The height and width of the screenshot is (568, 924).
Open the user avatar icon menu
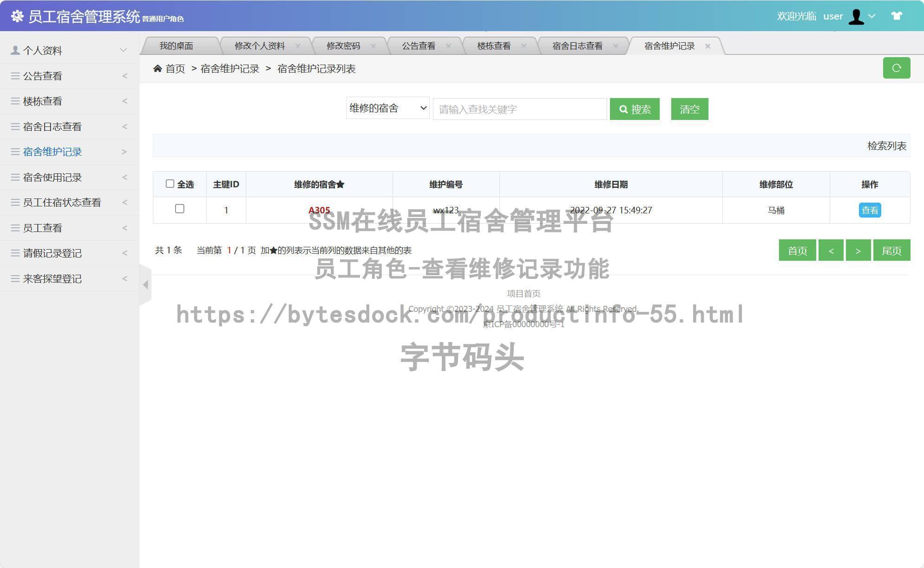click(x=856, y=17)
